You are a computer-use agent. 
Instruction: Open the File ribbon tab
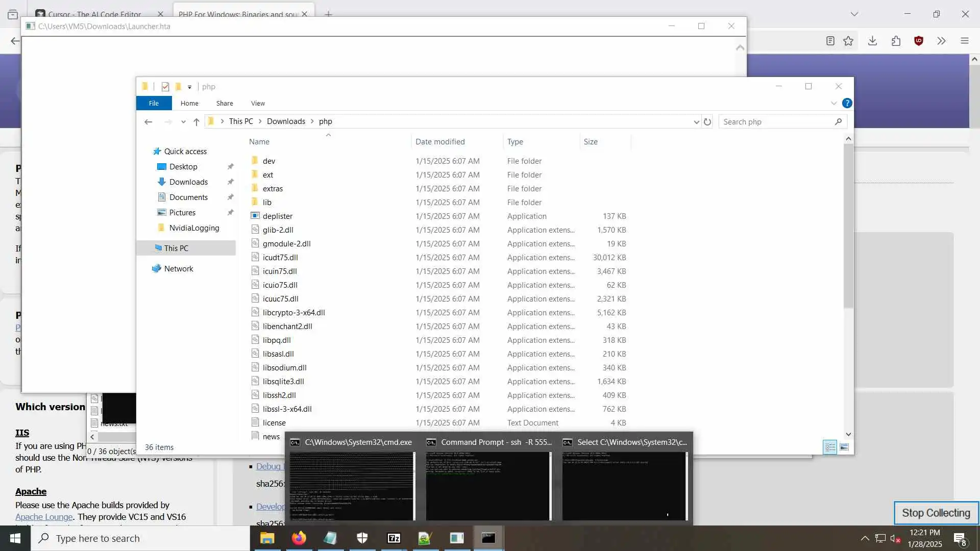[x=154, y=103]
